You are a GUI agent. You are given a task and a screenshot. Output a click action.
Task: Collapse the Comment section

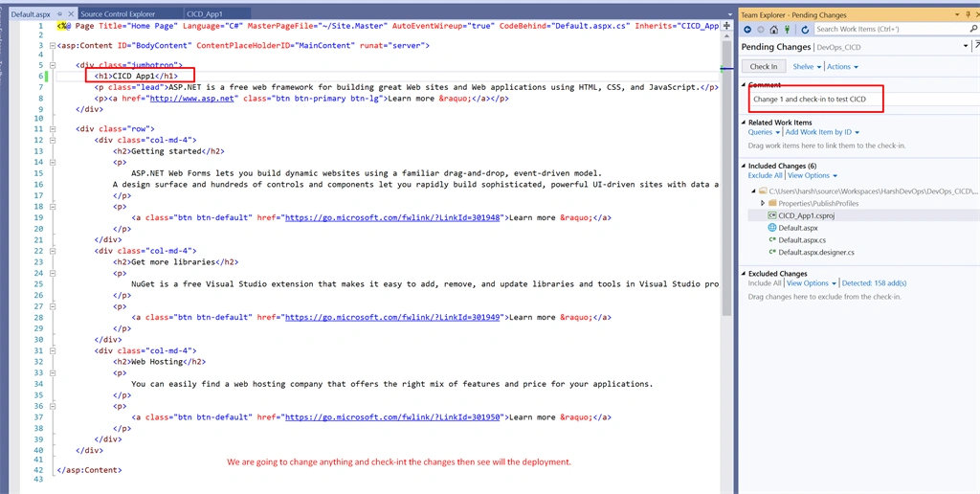744,85
